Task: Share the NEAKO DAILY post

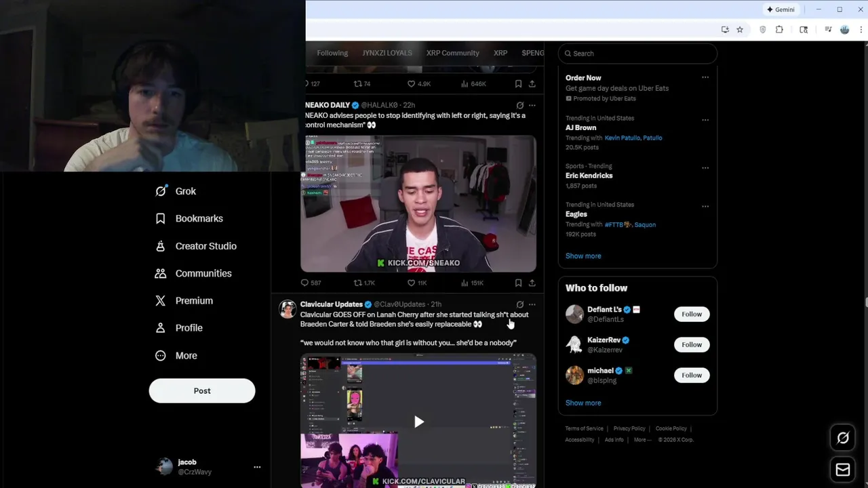Action: (532, 283)
